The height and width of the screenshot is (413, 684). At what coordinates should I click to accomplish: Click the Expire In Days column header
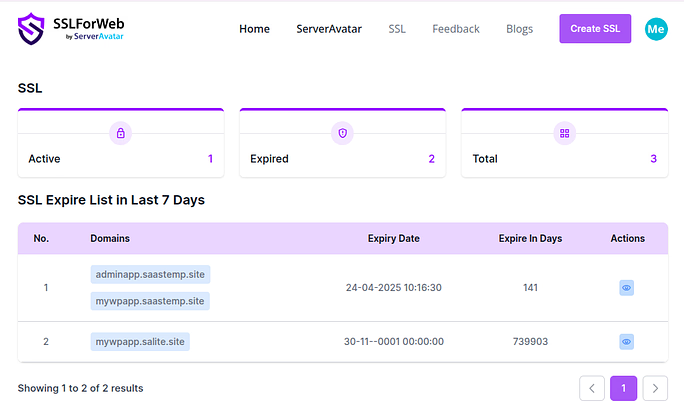530,239
